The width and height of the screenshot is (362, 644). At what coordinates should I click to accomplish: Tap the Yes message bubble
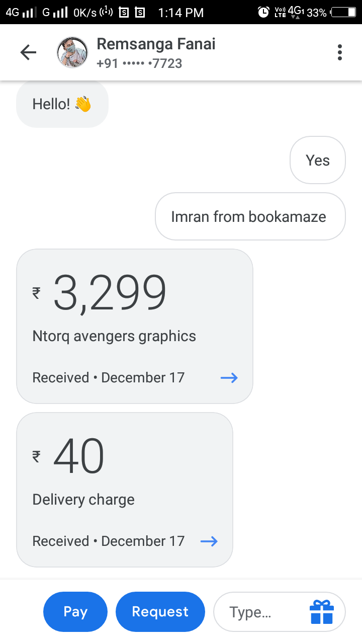tap(318, 160)
